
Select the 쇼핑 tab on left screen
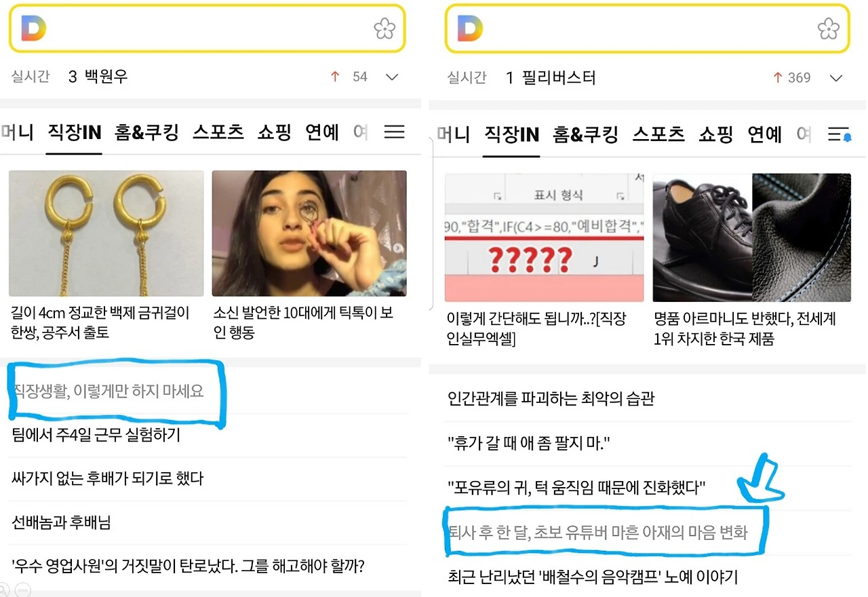[x=275, y=132]
